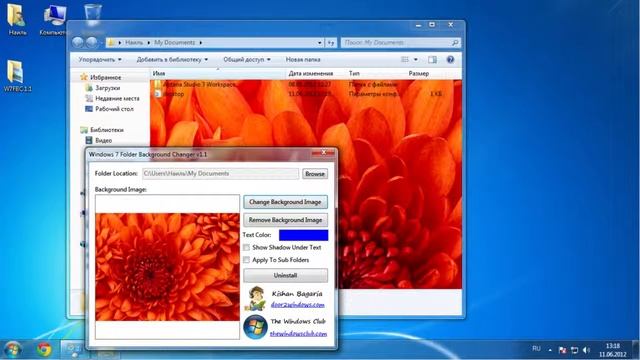Select the desktop file row
640x360 pixels.
pyautogui.click(x=173, y=94)
